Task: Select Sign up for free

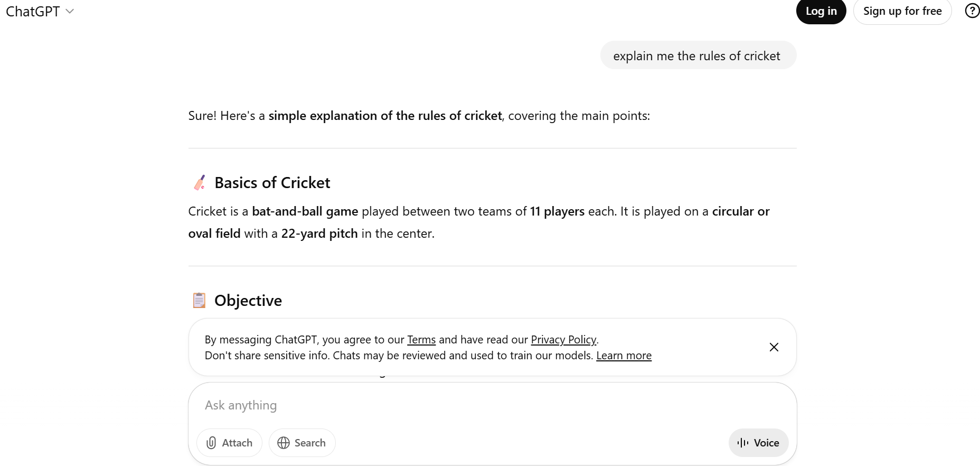Action: click(902, 11)
